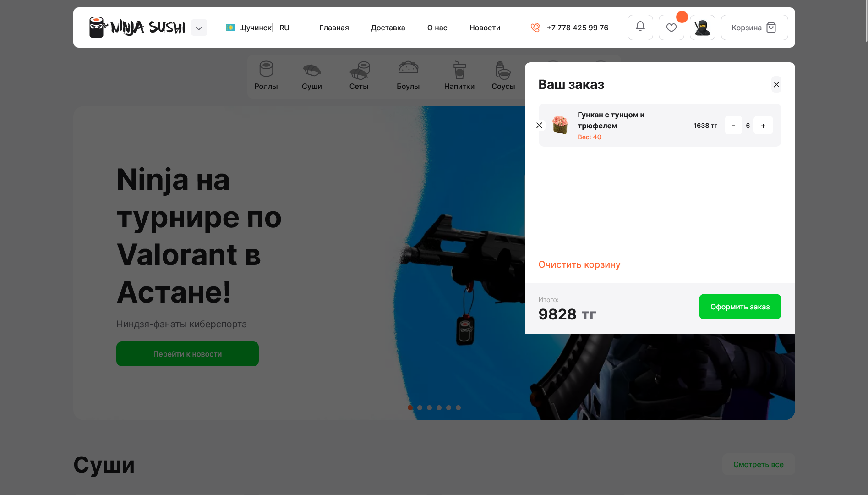This screenshot has width=868, height=495.
Task: Click the orange phone icon
Action: pyautogui.click(x=535, y=27)
